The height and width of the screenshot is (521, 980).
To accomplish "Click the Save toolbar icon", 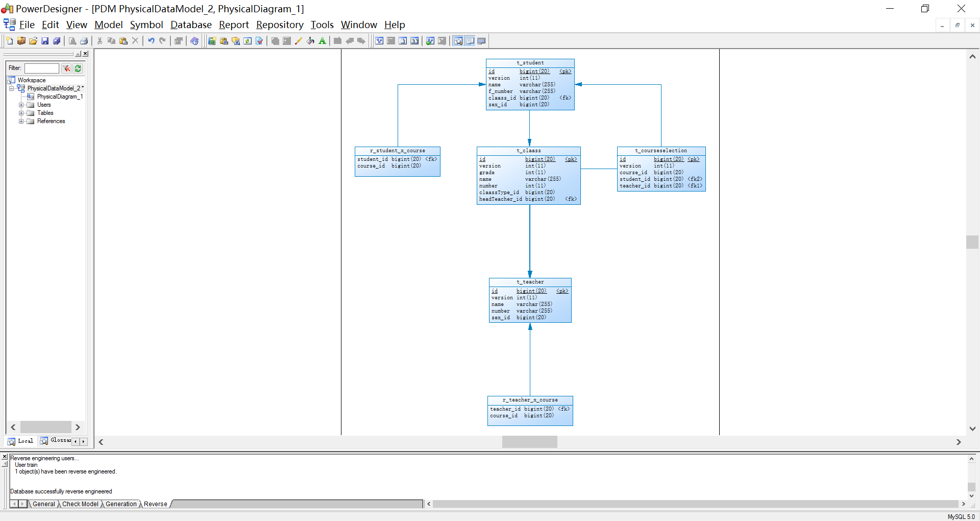I will coord(45,41).
